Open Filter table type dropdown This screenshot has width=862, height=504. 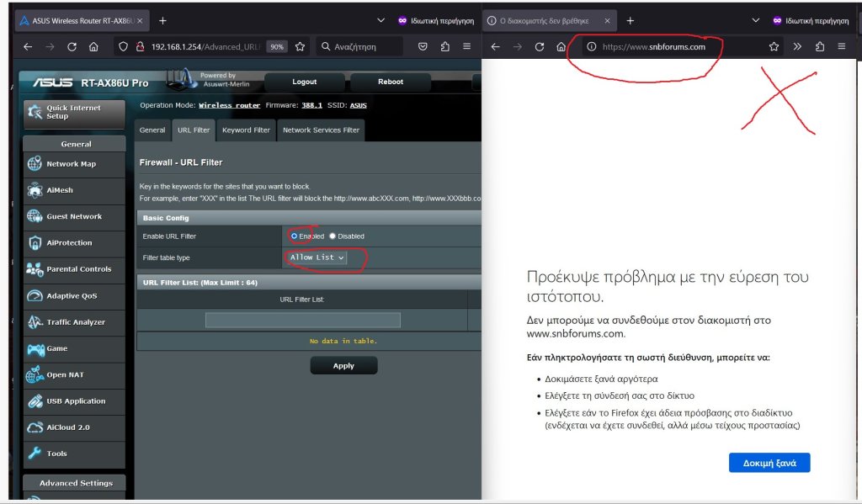tap(317, 257)
